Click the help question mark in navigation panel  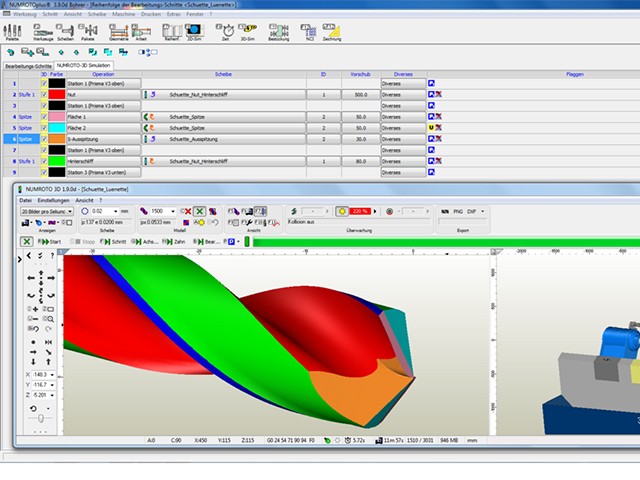52,256
